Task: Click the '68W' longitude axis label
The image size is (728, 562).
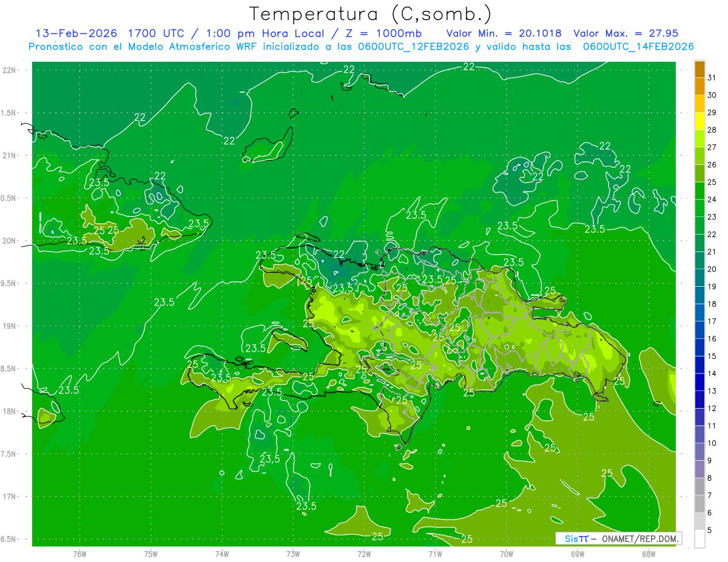Action: coord(649,554)
